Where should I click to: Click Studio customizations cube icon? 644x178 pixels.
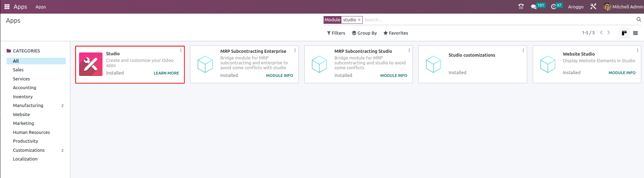[x=433, y=64]
